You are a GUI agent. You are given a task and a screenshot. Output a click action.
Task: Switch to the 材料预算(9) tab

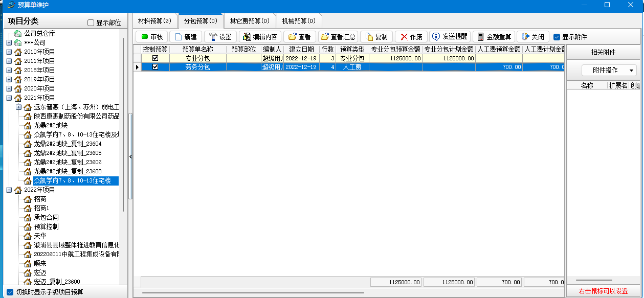click(154, 21)
